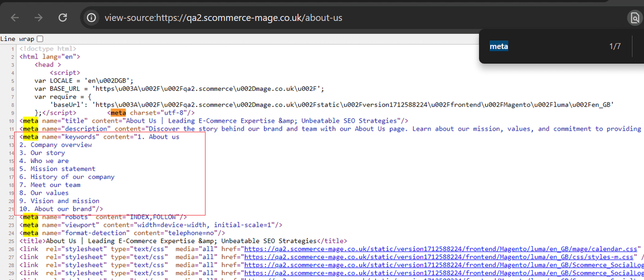
Task: Click the orange highlighted meta charset match
Action: pyautogui.click(x=118, y=113)
